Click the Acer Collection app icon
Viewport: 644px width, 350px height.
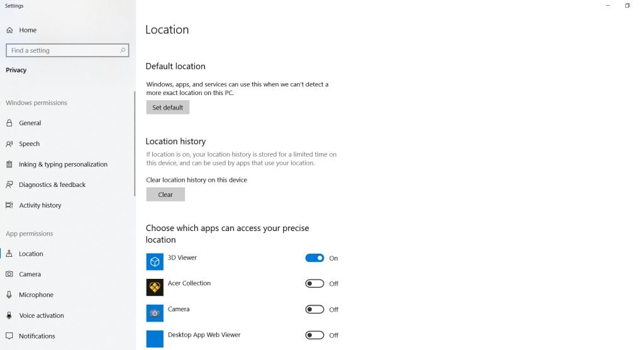pyautogui.click(x=155, y=288)
